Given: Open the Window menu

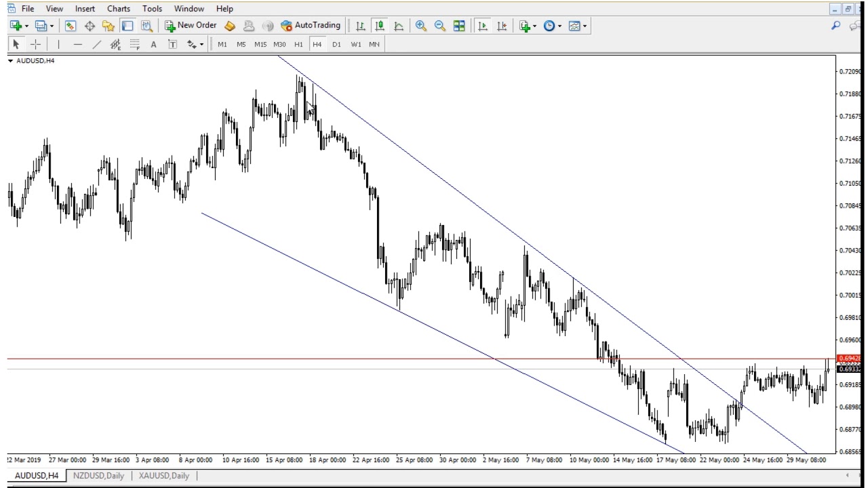Looking at the screenshot, I should (x=189, y=9).
